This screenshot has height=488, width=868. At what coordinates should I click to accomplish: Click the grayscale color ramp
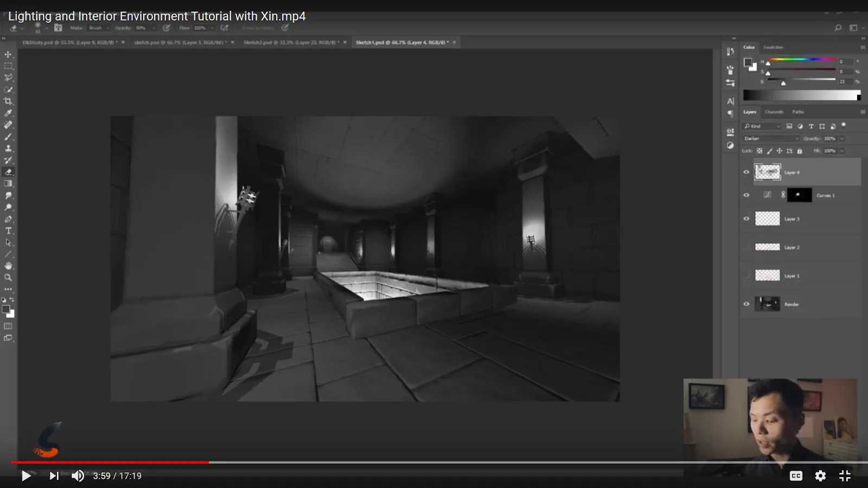801,95
